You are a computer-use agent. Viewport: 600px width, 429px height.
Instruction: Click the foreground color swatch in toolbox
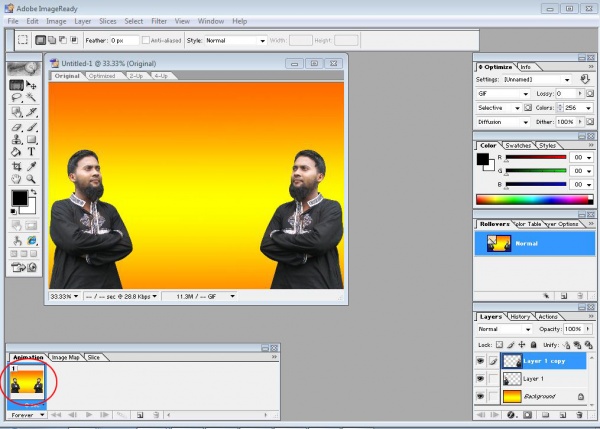pos(18,198)
